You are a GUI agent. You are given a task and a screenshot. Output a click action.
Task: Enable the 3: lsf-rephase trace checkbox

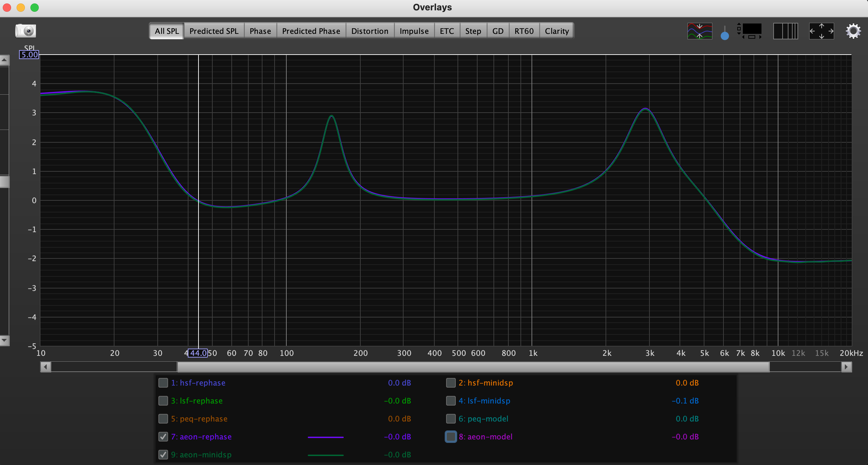[x=163, y=401]
